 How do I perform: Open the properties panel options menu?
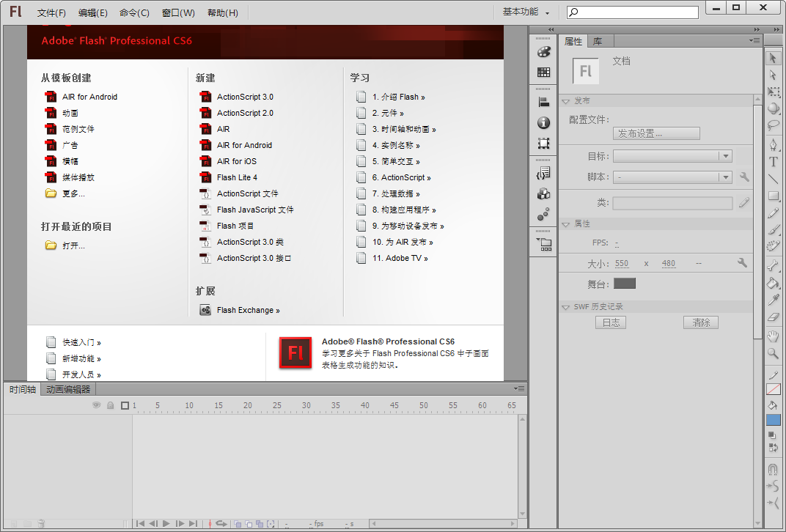pyautogui.click(x=754, y=41)
